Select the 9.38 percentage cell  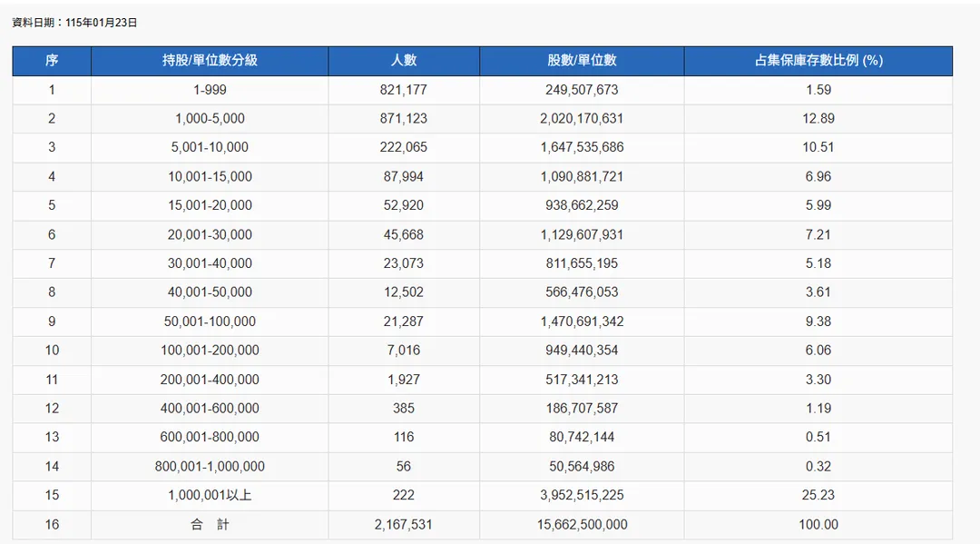coord(818,322)
